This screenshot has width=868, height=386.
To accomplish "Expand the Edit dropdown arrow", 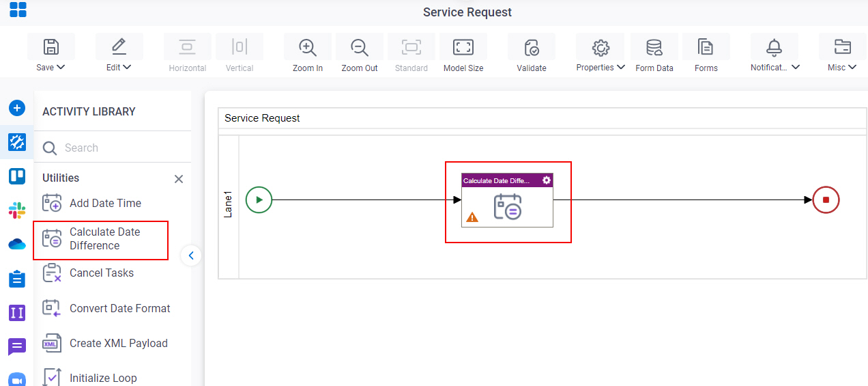I will [x=128, y=68].
